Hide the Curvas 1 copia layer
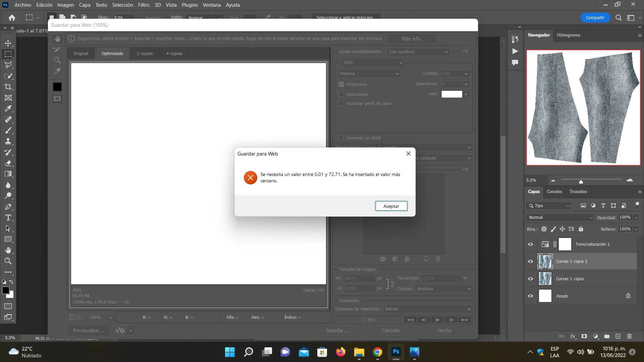This screenshot has height=362, width=644. (530, 279)
